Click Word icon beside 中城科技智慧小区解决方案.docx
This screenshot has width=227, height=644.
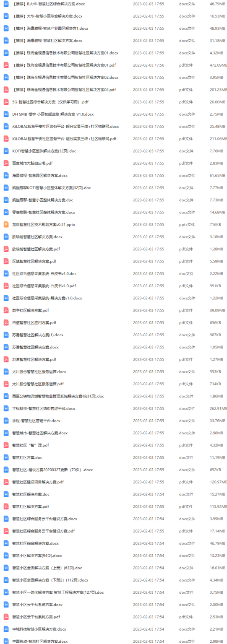pyautogui.click(x=6, y=629)
